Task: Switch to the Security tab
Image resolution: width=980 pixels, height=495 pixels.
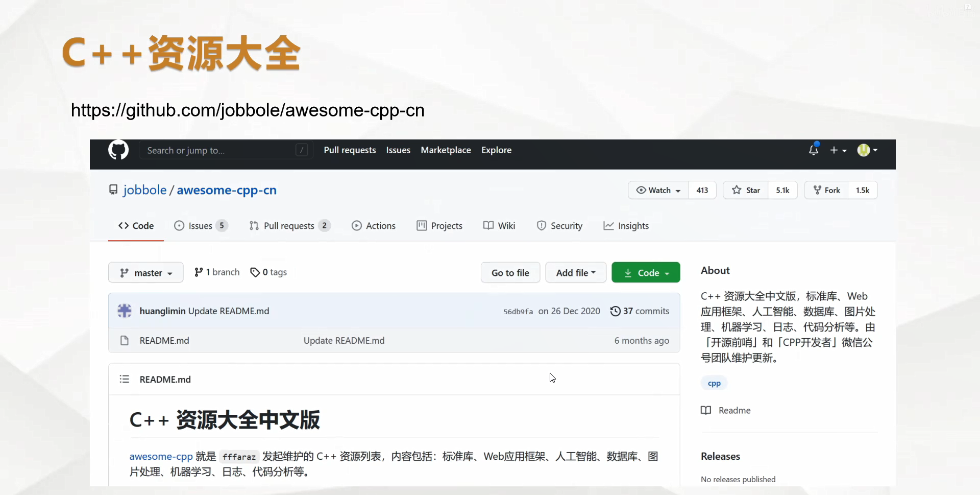Action: [x=559, y=226]
